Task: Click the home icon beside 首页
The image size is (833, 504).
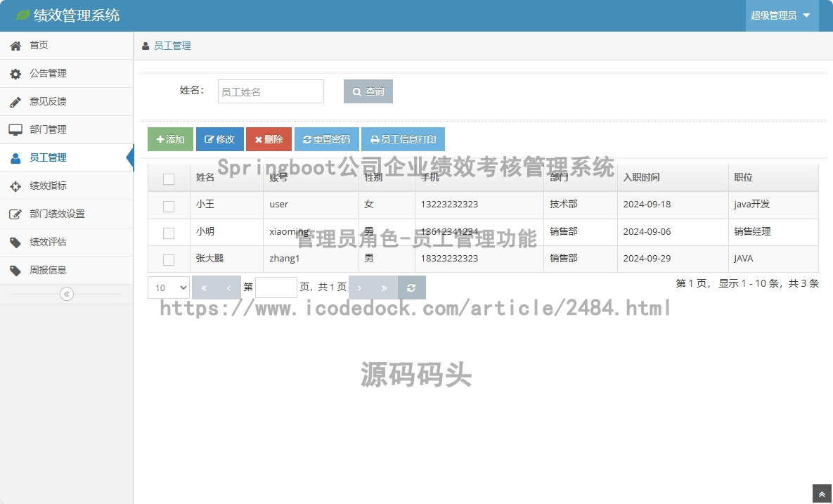Action: tap(15, 46)
